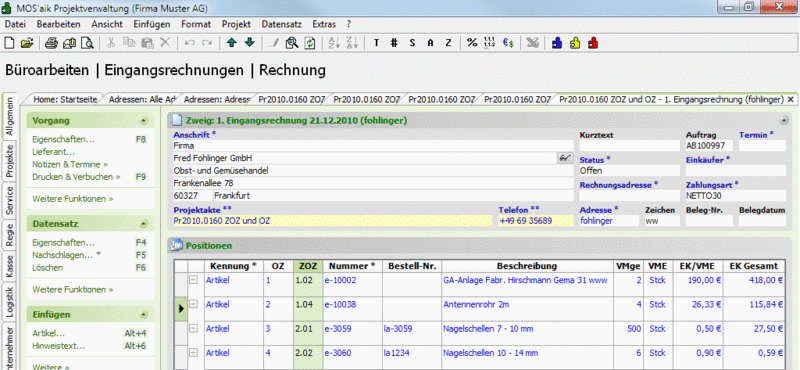800x370 pixels.
Task: Click the refresh icon in toolbar
Action: tap(310, 43)
